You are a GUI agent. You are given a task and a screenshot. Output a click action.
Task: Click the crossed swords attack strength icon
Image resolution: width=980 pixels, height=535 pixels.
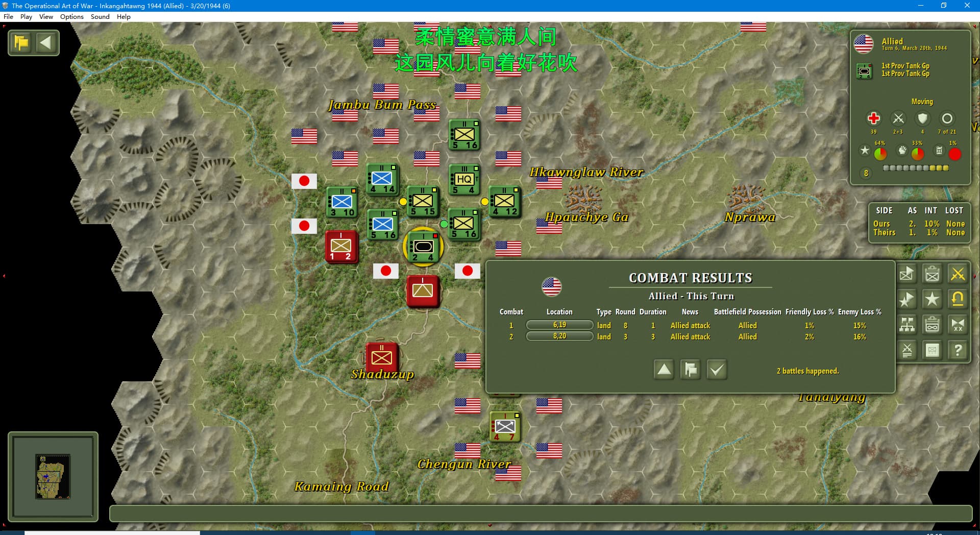(x=898, y=118)
